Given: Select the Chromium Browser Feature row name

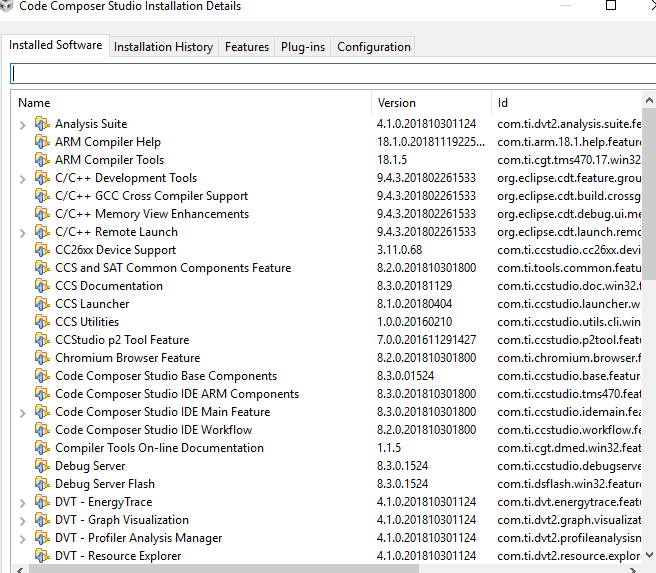Looking at the screenshot, I should (x=128, y=358).
